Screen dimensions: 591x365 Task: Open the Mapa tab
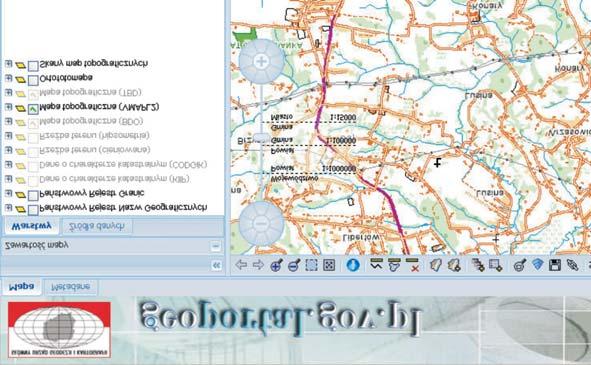[x=21, y=287]
